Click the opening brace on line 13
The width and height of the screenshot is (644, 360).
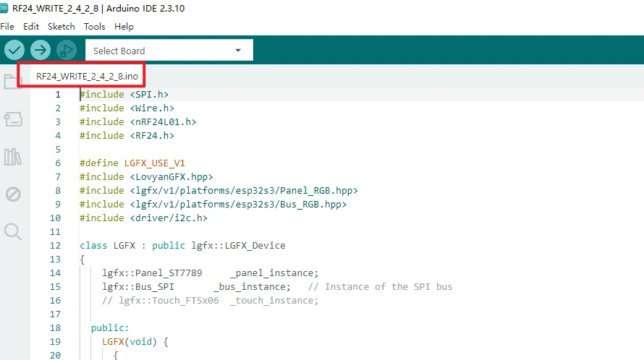tap(82, 260)
